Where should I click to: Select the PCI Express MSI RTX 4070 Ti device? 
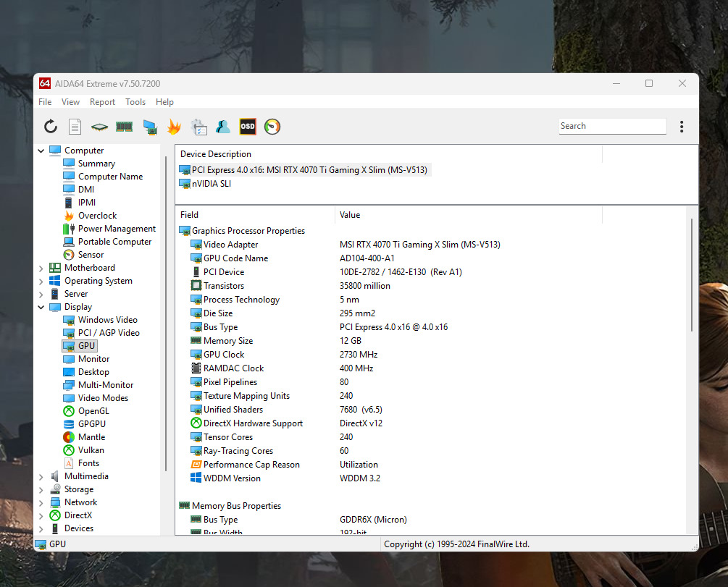[x=304, y=170]
